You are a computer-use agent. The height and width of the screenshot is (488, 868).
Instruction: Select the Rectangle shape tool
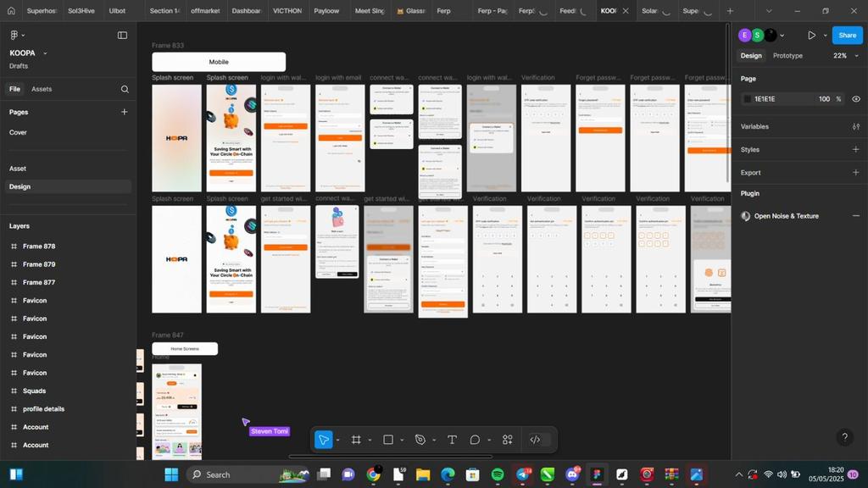pyautogui.click(x=388, y=440)
